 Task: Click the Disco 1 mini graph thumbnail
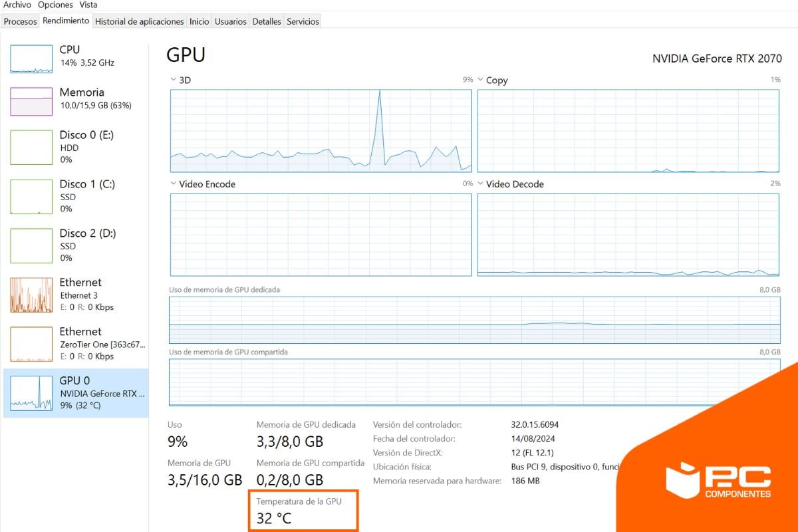[x=31, y=197]
